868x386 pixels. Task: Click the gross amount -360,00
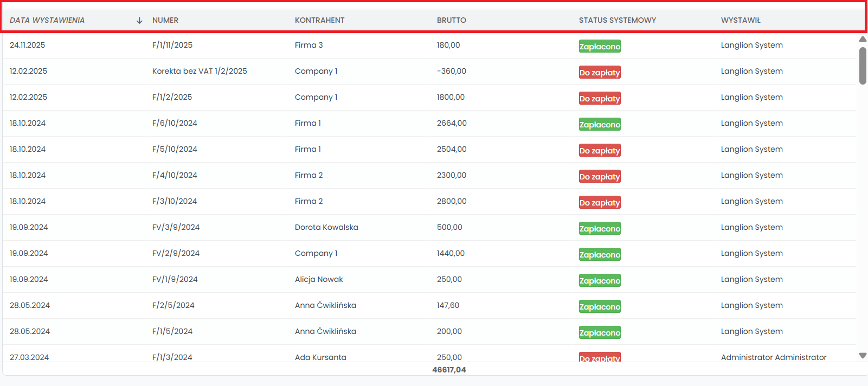[x=451, y=72]
